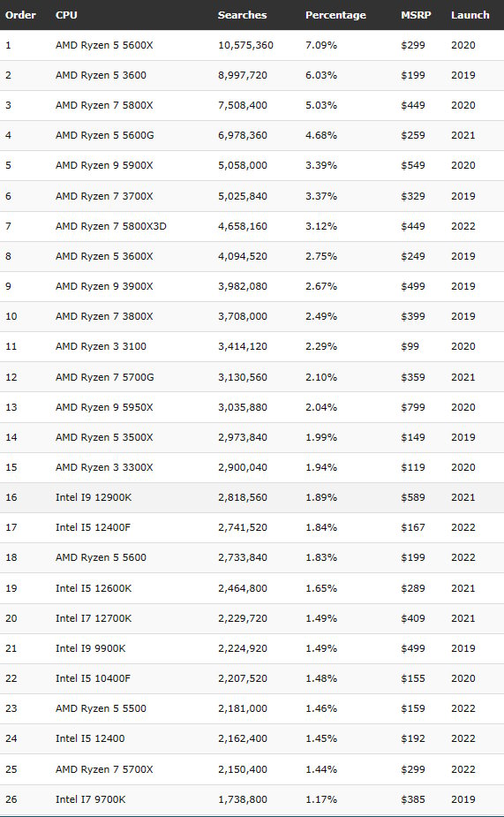Select the Intel I9 12900K row
This screenshot has width=504, height=817.
click(x=252, y=497)
